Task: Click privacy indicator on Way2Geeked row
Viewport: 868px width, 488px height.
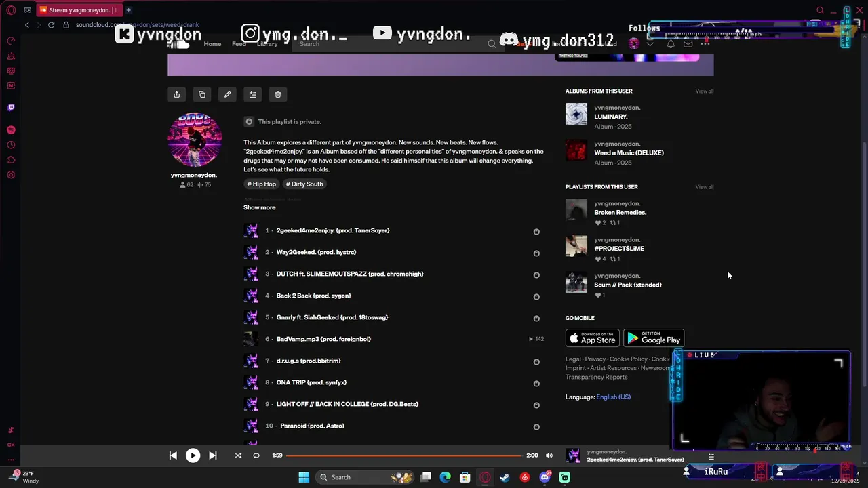Action: click(536, 253)
